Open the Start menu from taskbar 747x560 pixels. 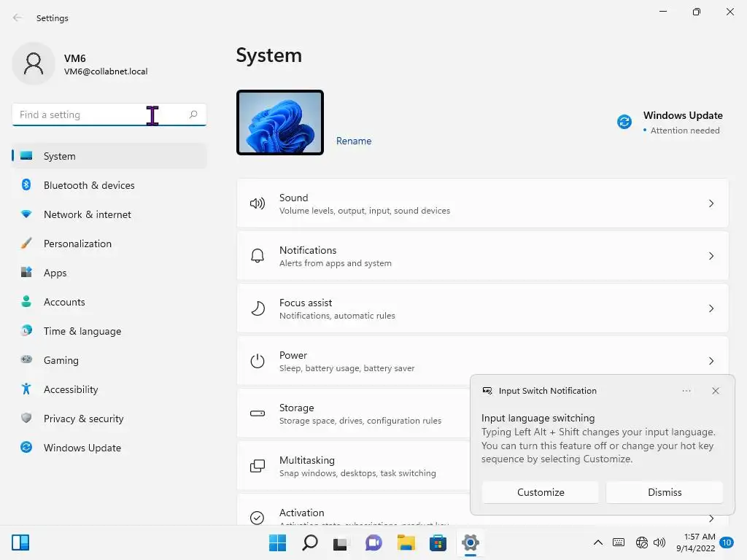[277, 542]
